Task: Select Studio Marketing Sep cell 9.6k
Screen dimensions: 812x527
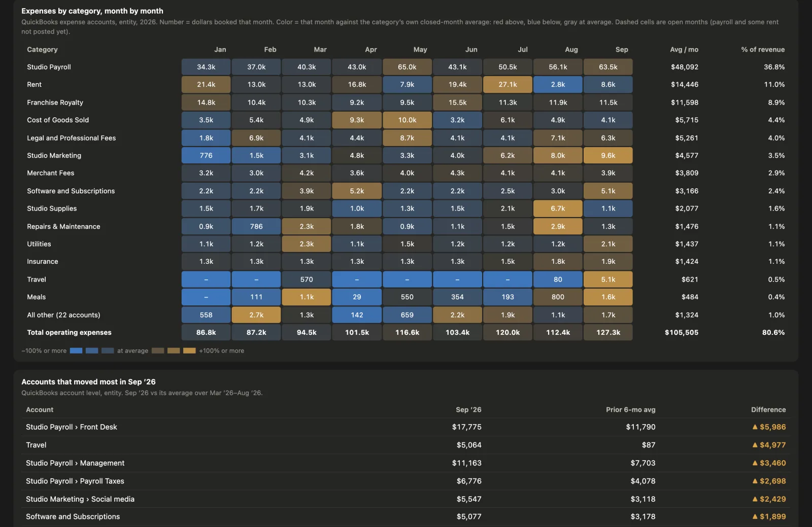Action: (x=608, y=156)
